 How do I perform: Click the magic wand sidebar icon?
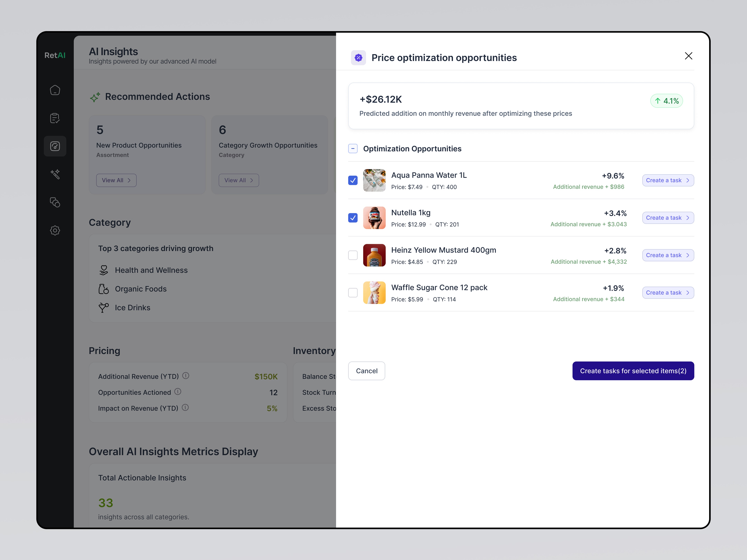[x=55, y=174]
